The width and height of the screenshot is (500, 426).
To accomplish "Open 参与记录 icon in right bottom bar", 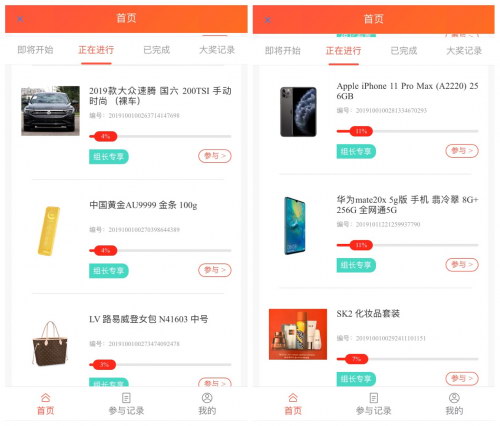I will 374,398.
